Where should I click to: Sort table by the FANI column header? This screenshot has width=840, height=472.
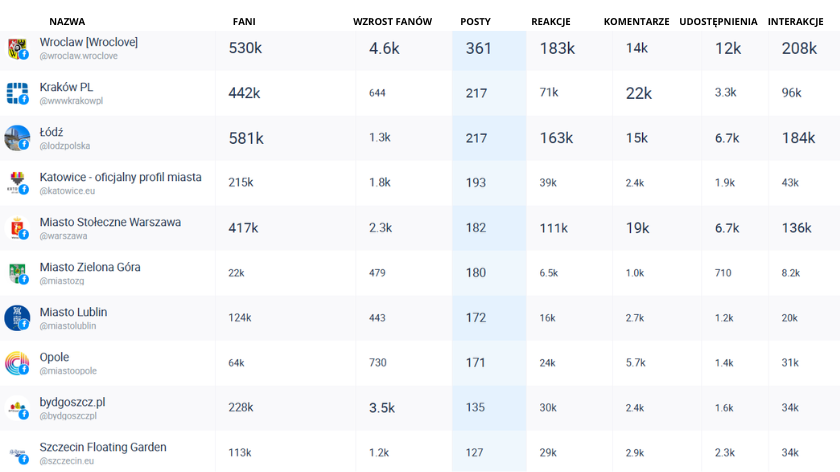243,21
